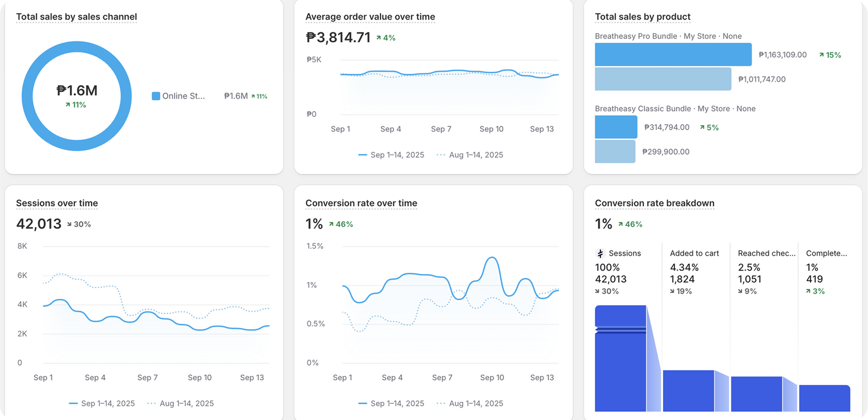
Task: Open the Sessions over time report
Action: click(57, 203)
